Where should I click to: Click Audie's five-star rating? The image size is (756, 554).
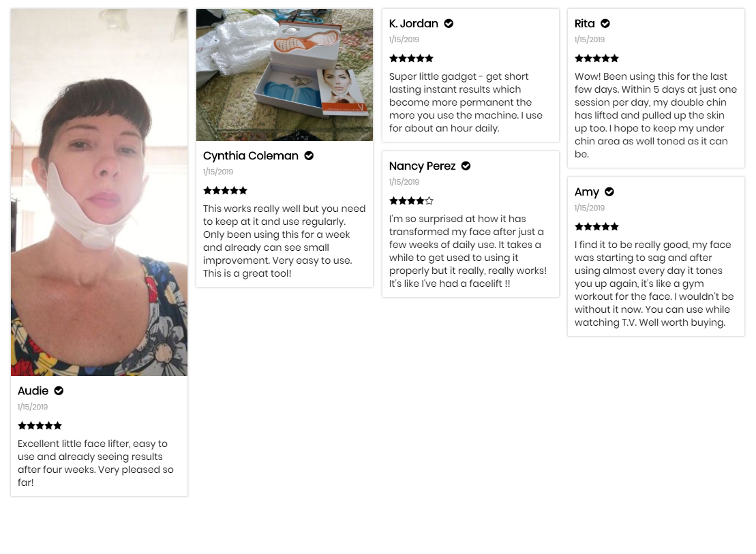40,425
